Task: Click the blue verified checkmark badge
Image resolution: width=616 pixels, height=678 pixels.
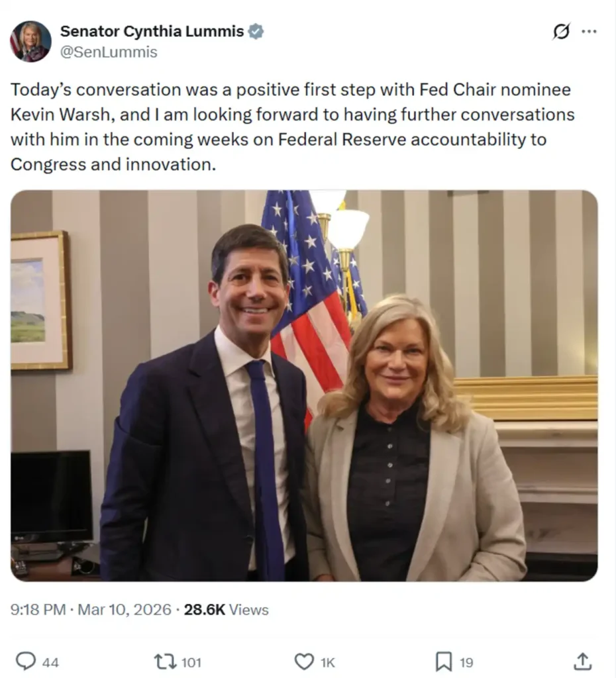Action: point(256,30)
